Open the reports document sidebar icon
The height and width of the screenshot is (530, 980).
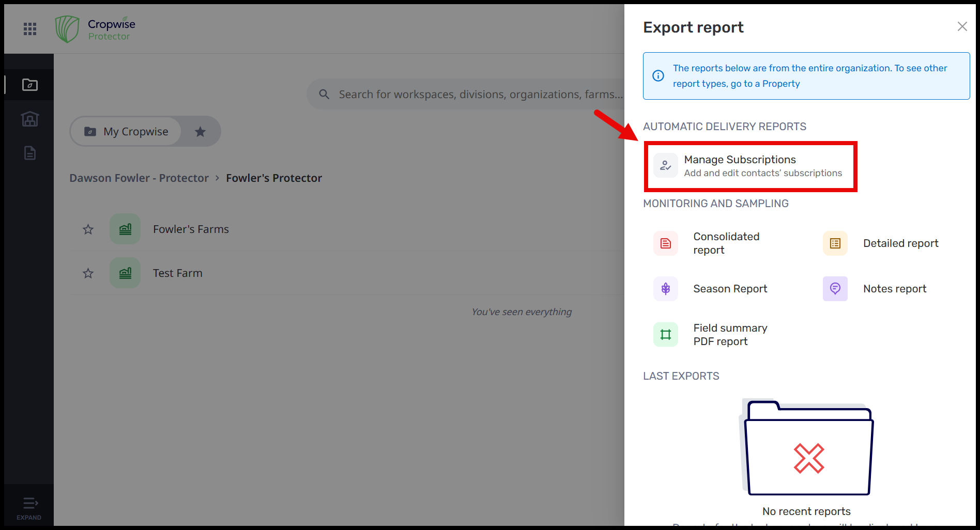click(x=30, y=153)
